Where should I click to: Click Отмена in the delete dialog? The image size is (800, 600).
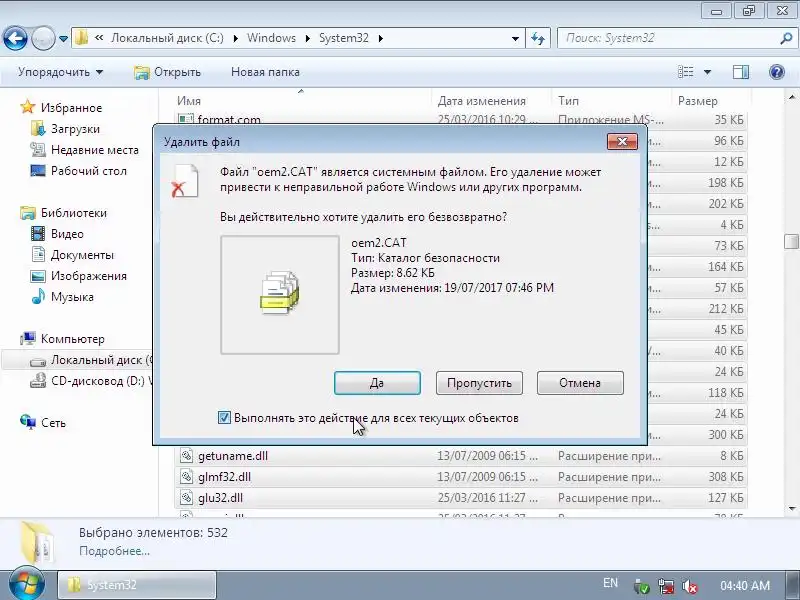point(580,383)
